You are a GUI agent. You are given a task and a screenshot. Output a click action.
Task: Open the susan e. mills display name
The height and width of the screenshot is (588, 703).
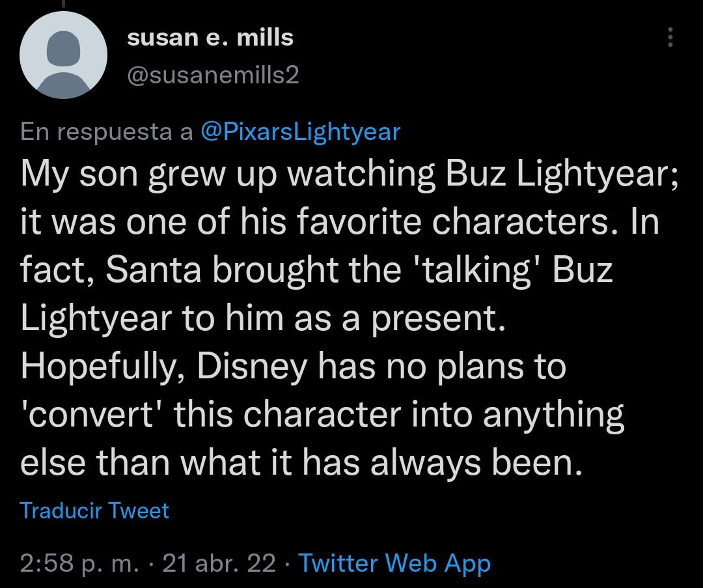point(210,38)
